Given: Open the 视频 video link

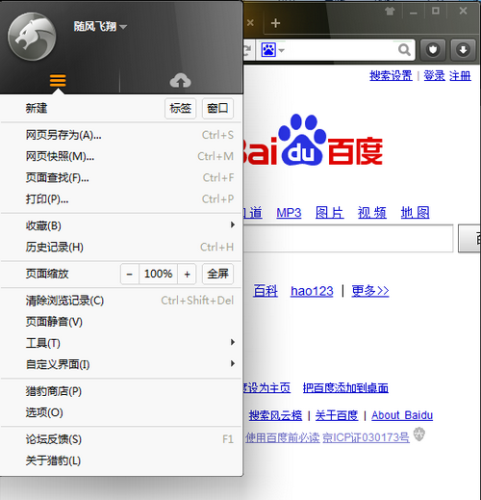Looking at the screenshot, I should point(372,213).
